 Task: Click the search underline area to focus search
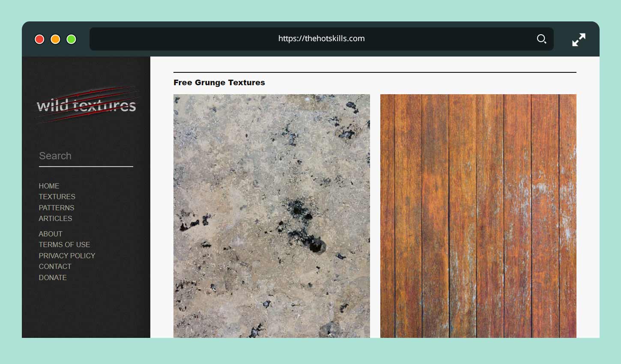click(86, 166)
